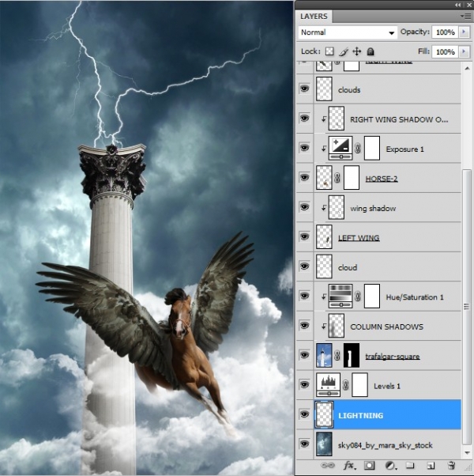Select the clouds layer name
This screenshot has width=474, height=476.
349,90
